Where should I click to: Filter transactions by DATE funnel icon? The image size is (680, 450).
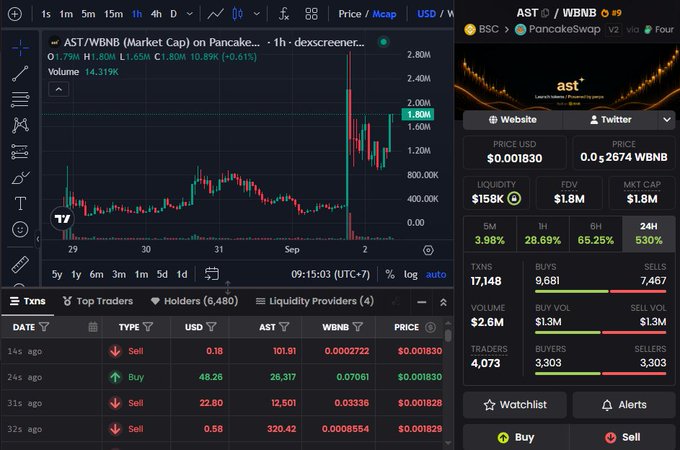coord(44,327)
